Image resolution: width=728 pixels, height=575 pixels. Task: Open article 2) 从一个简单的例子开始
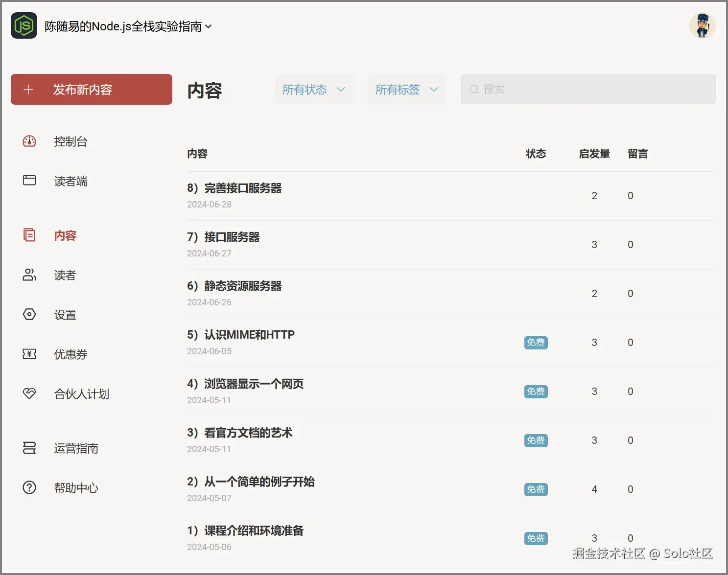click(x=251, y=482)
